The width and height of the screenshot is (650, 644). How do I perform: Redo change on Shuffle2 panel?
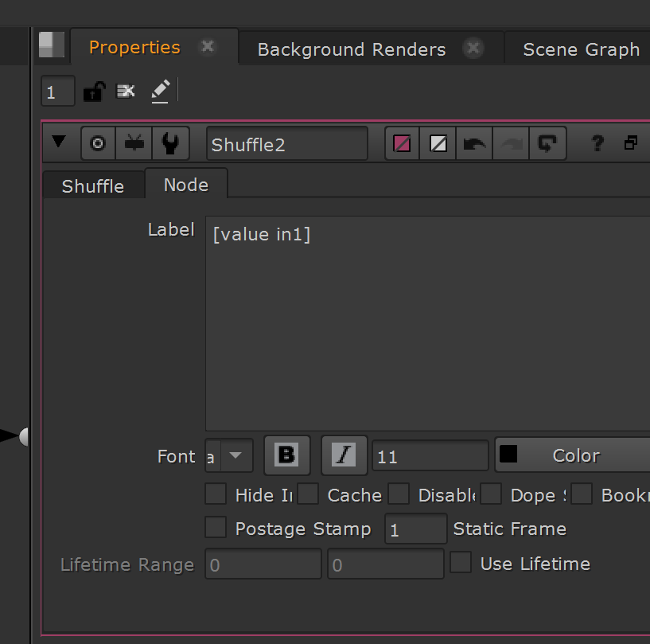click(511, 144)
